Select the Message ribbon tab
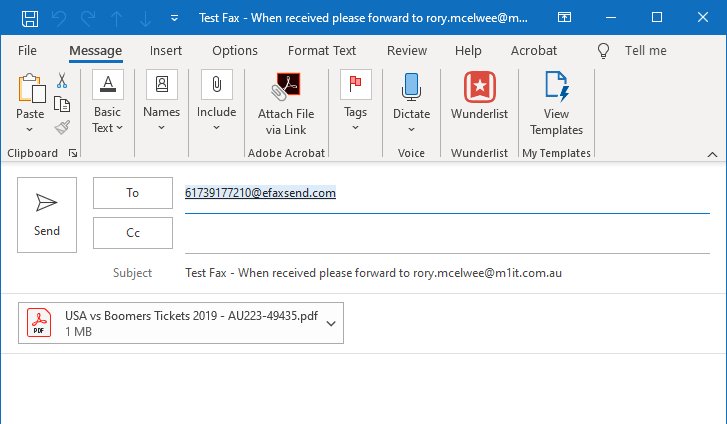The image size is (727, 424). click(x=96, y=51)
